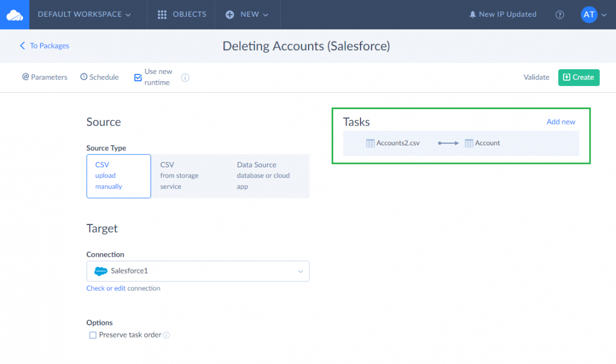This screenshot has width=616, height=364.
Task: Click the green Create button
Action: point(579,77)
